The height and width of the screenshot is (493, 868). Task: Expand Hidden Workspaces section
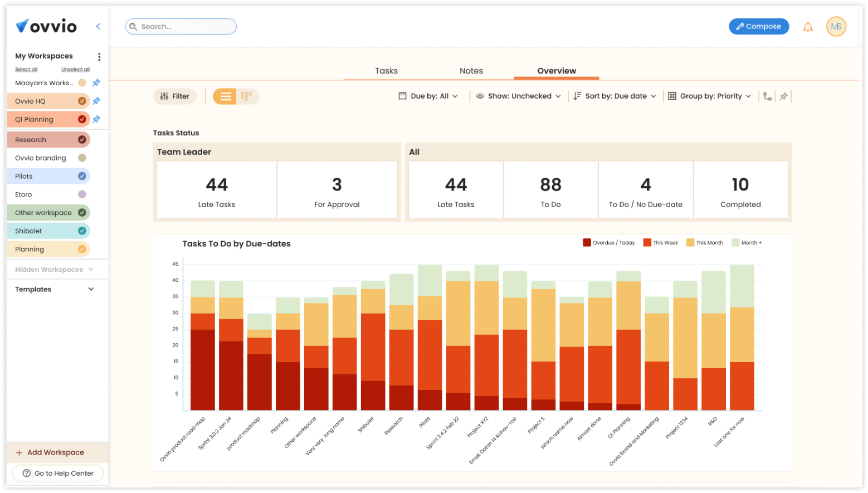[55, 270]
